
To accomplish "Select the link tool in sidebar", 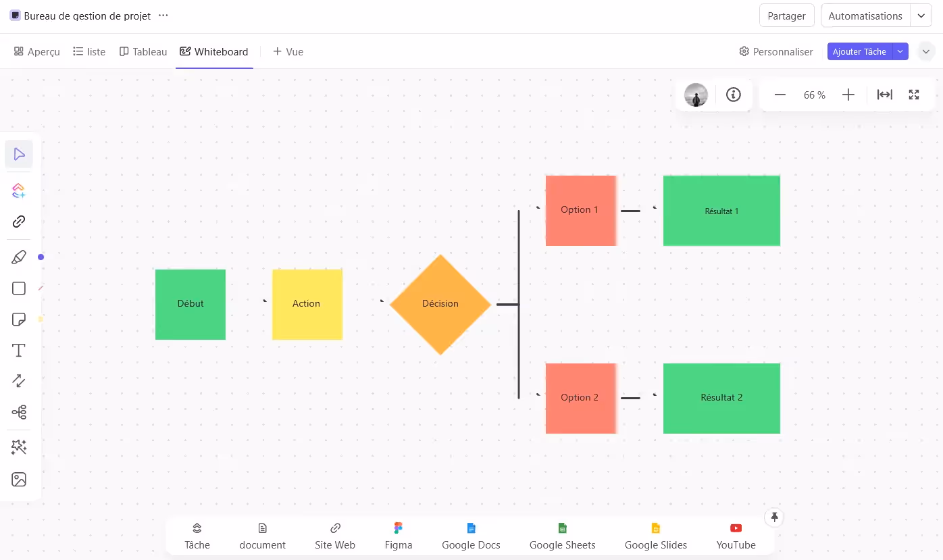I will pos(19,221).
